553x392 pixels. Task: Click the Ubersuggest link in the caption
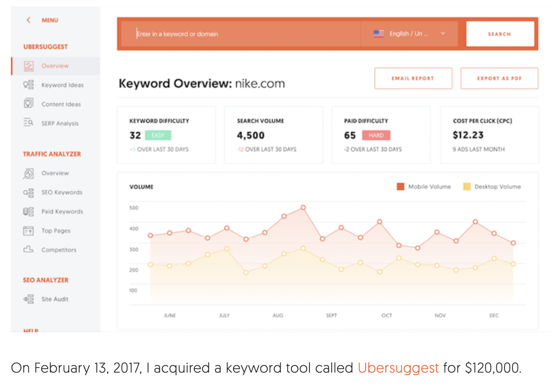pyautogui.click(x=398, y=368)
